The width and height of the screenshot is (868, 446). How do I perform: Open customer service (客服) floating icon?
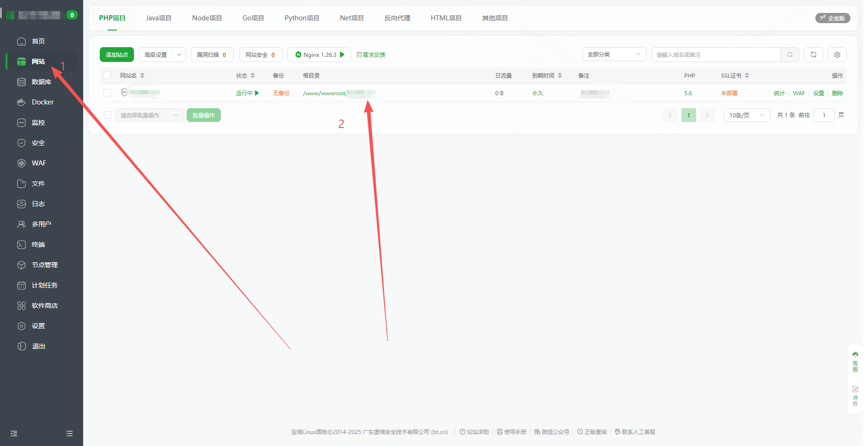(855, 361)
